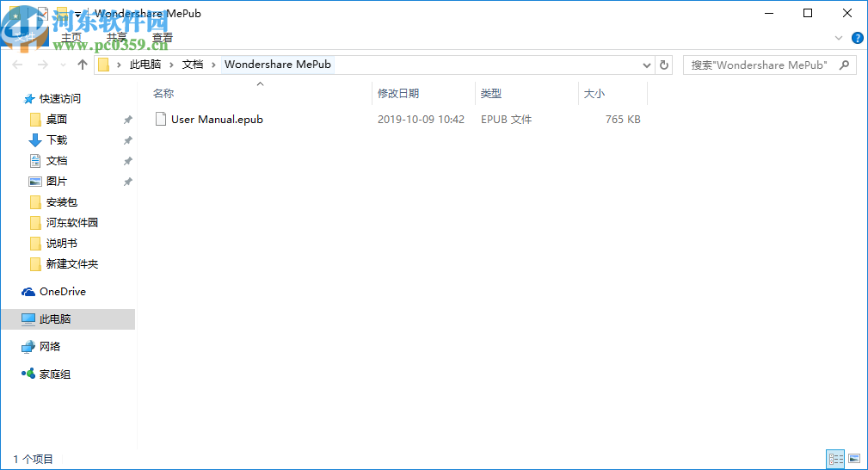The image size is (868, 470).
Task: Open 图片 in quick access
Action: [x=57, y=182]
